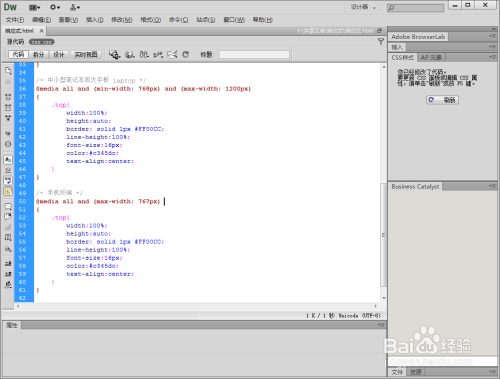Click the related files filter funnel icon
Viewport: 500px width, 379px height.
pyautogui.click(x=381, y=41)
